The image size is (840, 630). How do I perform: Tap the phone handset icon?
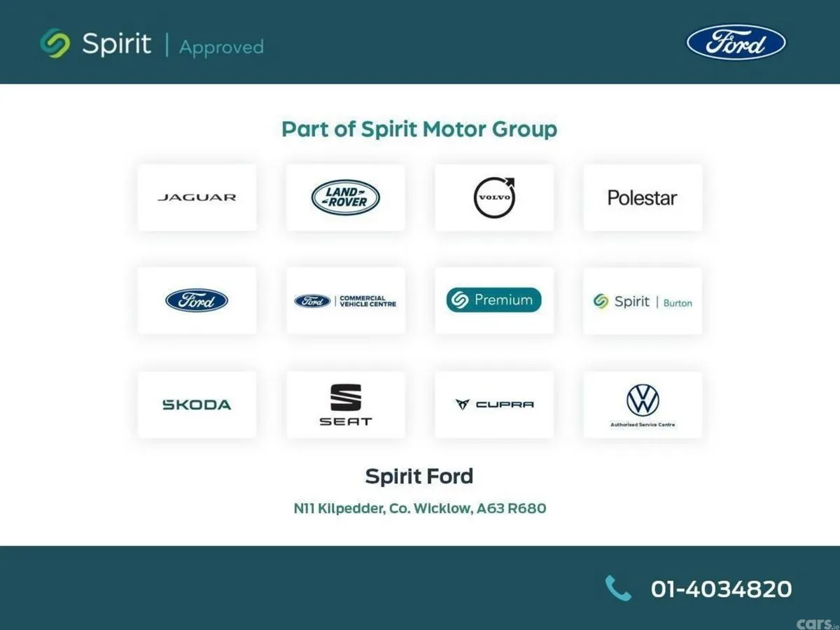point(618,588)
